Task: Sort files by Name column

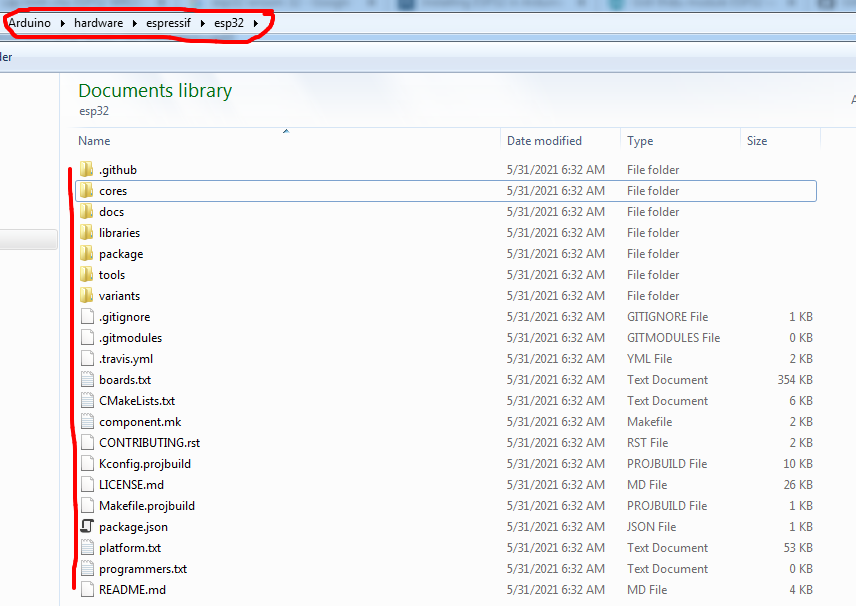Action: point(94,141)
